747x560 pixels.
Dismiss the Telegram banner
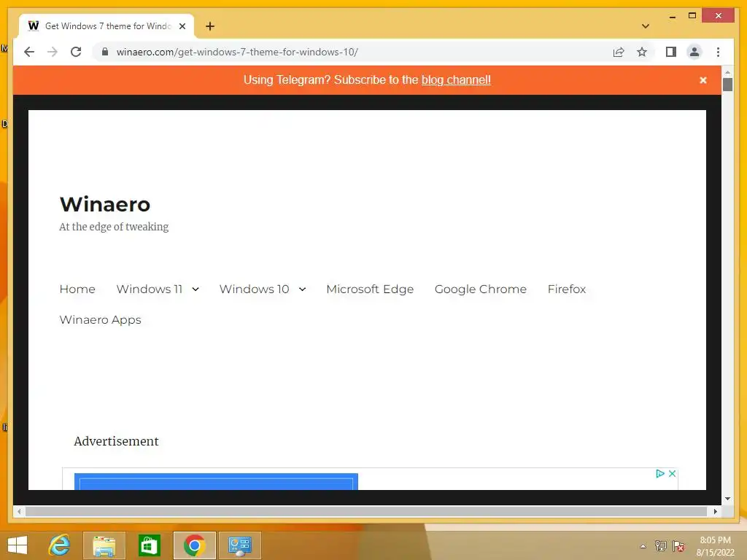click(x=703, y=80)
